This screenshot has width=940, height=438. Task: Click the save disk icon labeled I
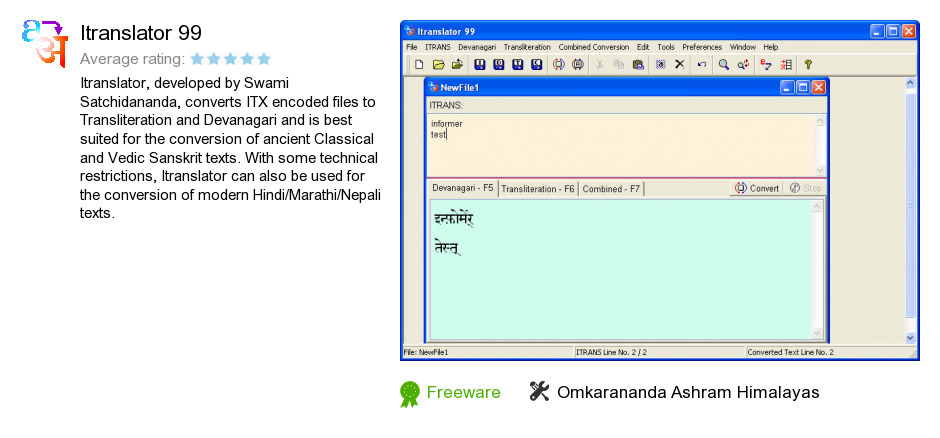pyautogui.click(x=480, y=64)
